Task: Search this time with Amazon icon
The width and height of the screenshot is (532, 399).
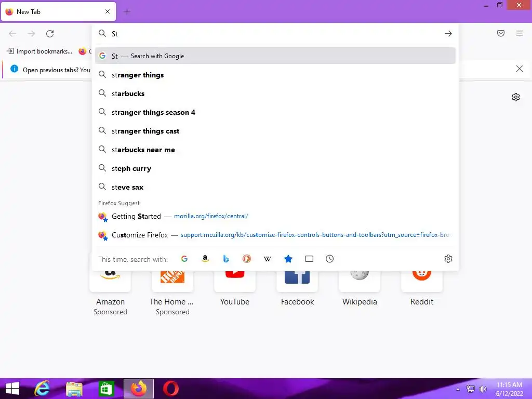Action: [x=205, y=259]
